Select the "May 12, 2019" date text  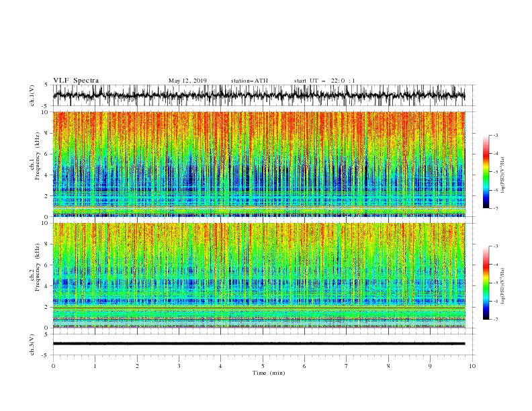click(x=187, y=81)
